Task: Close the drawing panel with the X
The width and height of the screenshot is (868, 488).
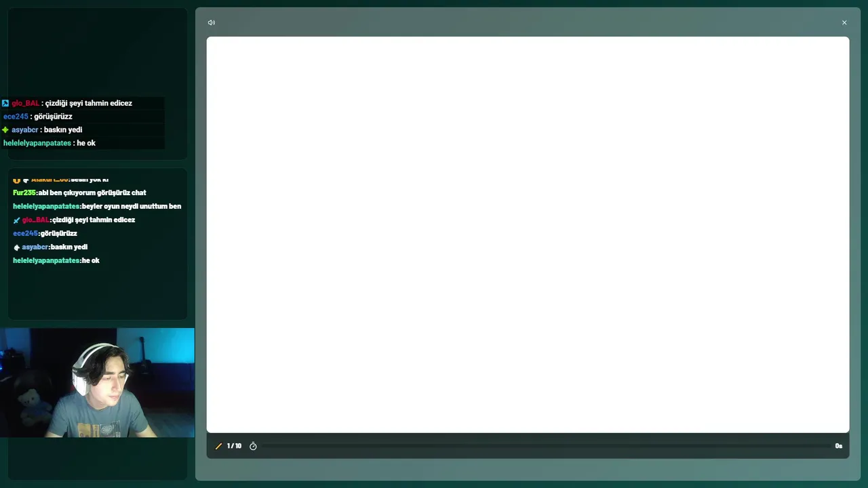Action: point(844,22)
